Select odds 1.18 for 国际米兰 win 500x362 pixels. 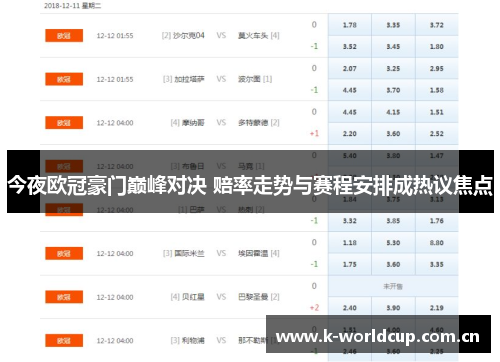[x=350, y=243]
